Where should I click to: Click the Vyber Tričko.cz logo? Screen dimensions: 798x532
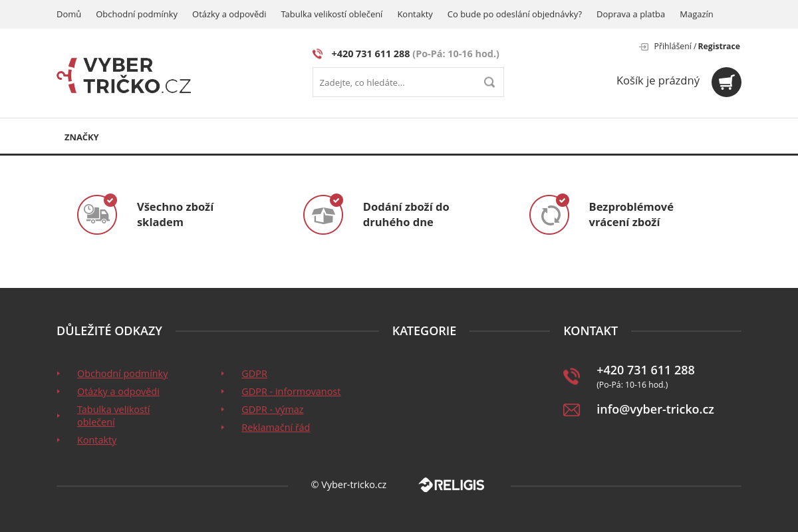[124, 75]
